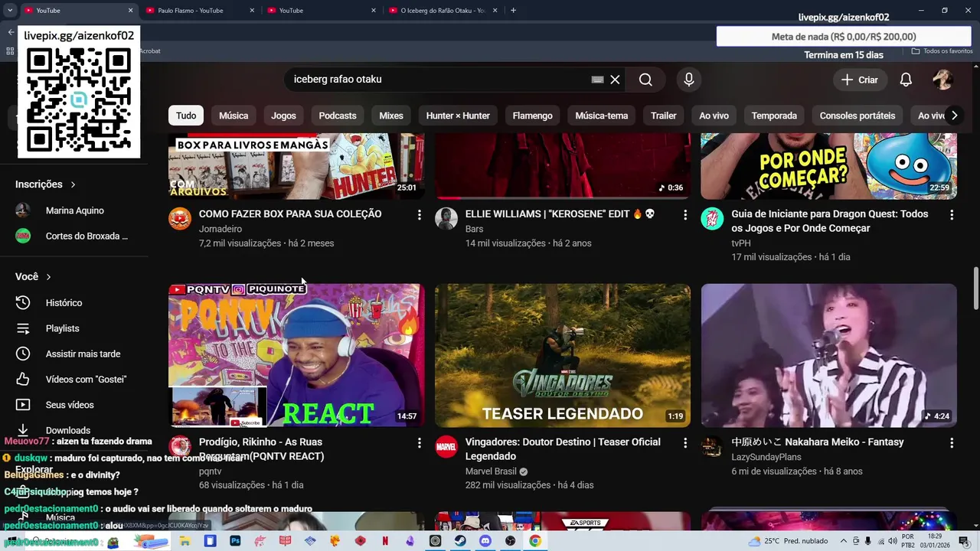The image size is (980, 551).
Task: Click the page vertical scrollbar
Action: pos(975,289)
